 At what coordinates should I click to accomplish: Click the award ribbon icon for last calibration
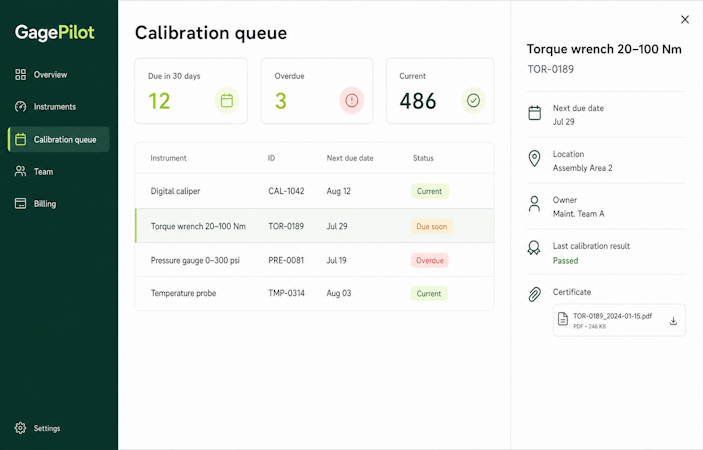click(x=534, y=248)
